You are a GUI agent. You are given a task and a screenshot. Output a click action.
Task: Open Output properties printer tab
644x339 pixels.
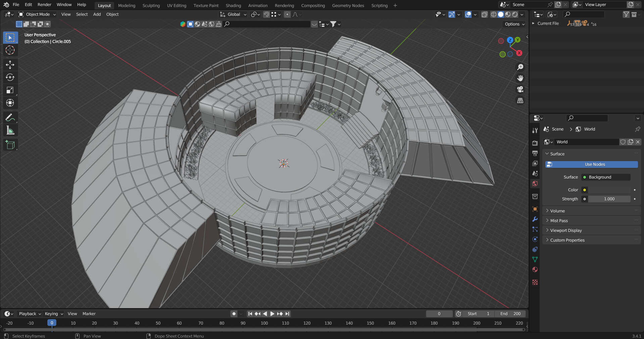pyautogui.click(x=535, y=153)
